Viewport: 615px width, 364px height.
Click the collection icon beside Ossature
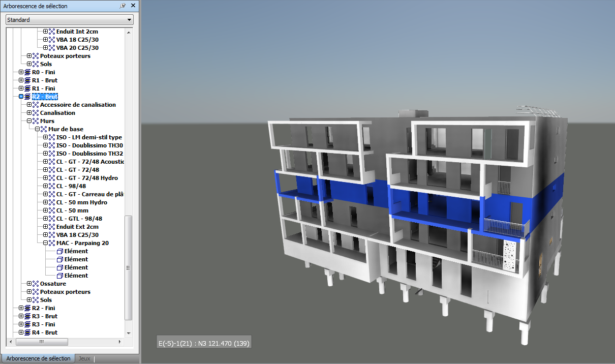point(36,284)
